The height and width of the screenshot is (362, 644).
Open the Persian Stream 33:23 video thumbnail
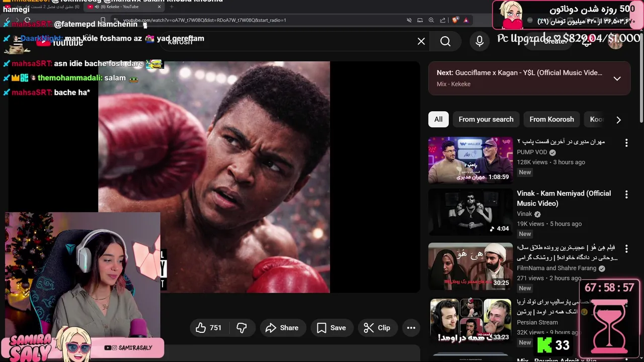470,321
